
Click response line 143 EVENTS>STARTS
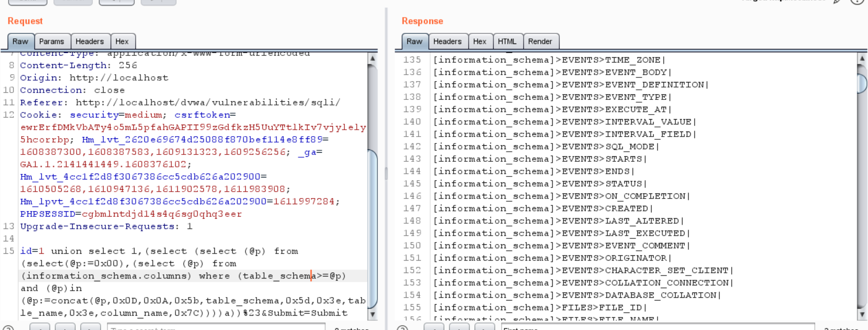pyautogui.click(x=540, y=159)
